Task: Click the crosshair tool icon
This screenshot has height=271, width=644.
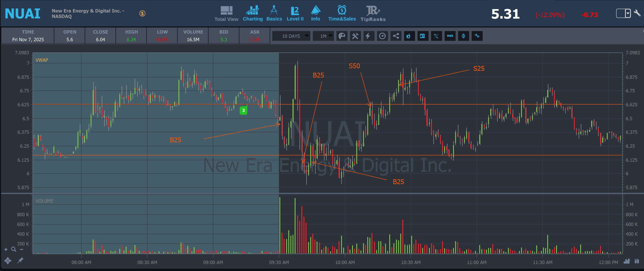Action: (x=8, y=260)
